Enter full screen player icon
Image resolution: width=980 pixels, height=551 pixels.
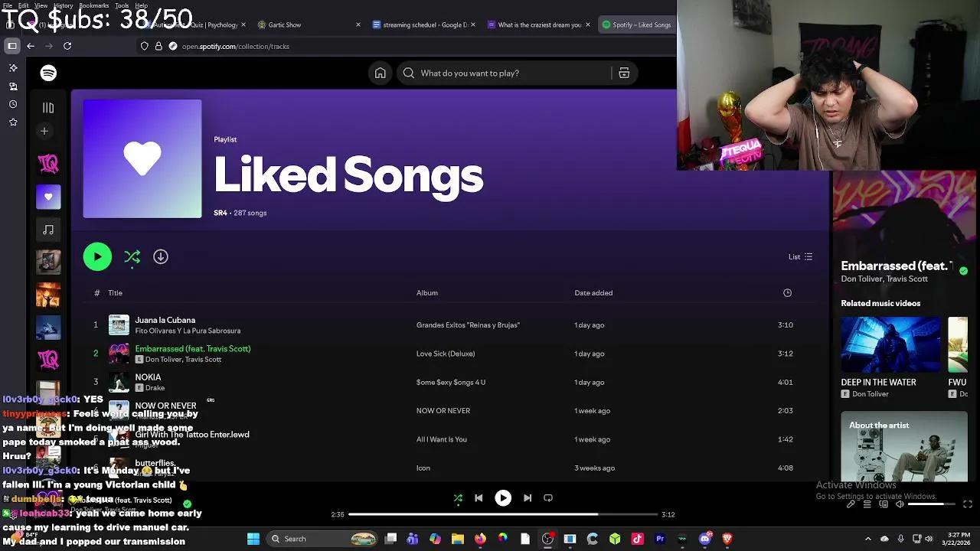[x=968, y=504]
